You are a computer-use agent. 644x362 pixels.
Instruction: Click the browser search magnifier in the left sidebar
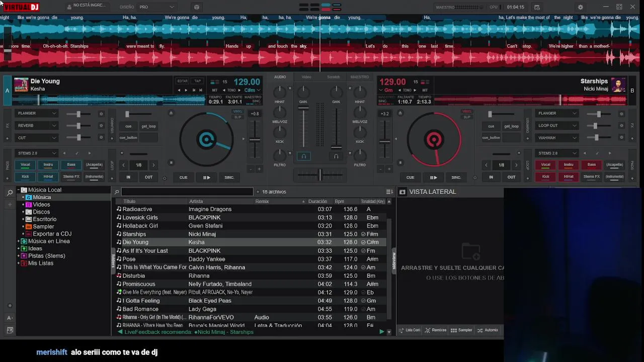coord(10,193)
